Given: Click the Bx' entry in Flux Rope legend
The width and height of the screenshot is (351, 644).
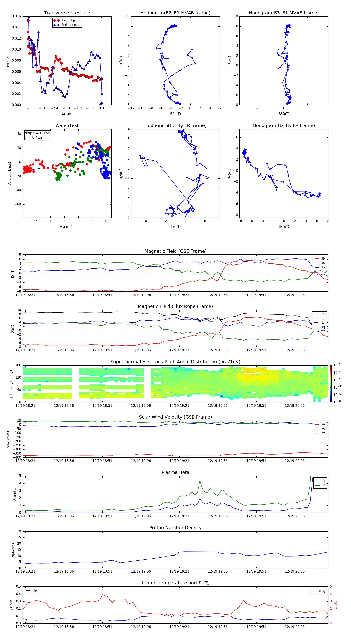Looking at the screenshot, I should click(320, 314).
